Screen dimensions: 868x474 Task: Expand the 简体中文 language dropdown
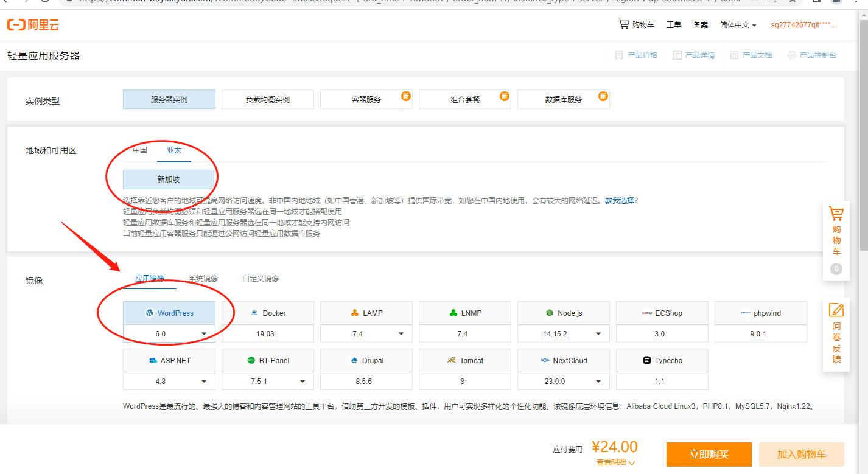pyautogui.click(x=737, y=24)
